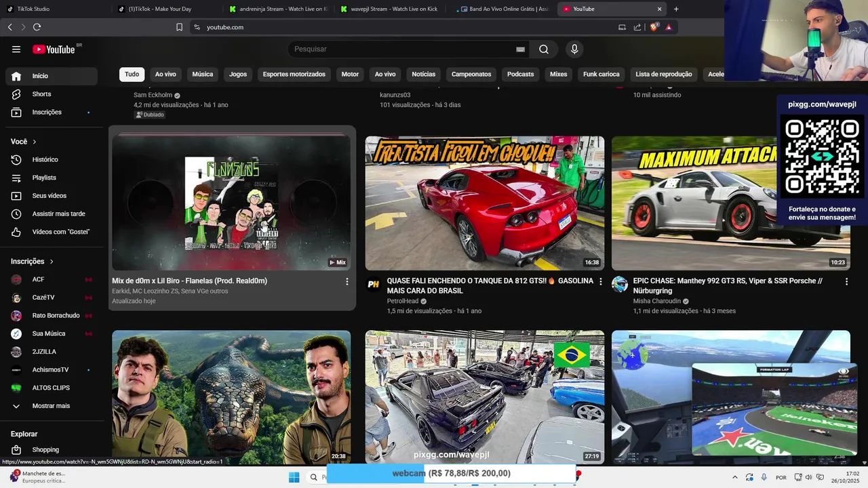Viewport: 868px width, 488px height.
Task: Click the share page icon in the address bar
Action: click(637, 27)
